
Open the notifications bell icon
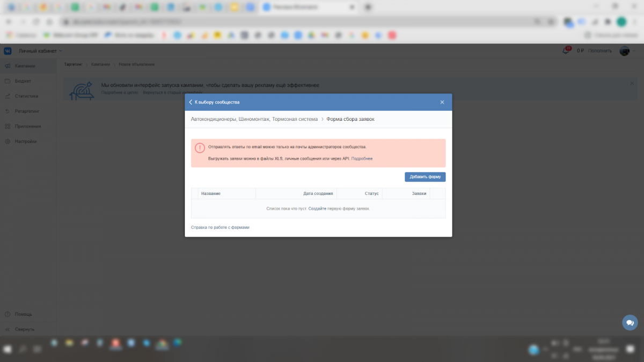566,50
